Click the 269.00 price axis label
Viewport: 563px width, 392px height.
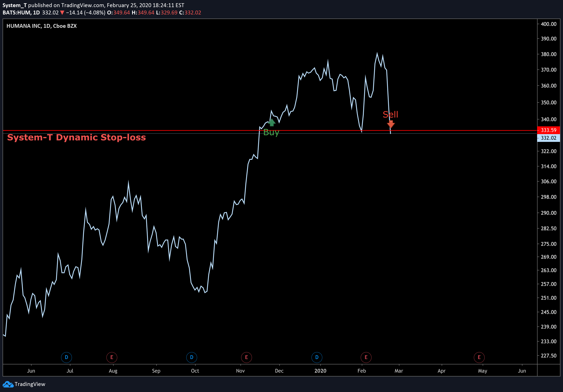pos(549,257)
